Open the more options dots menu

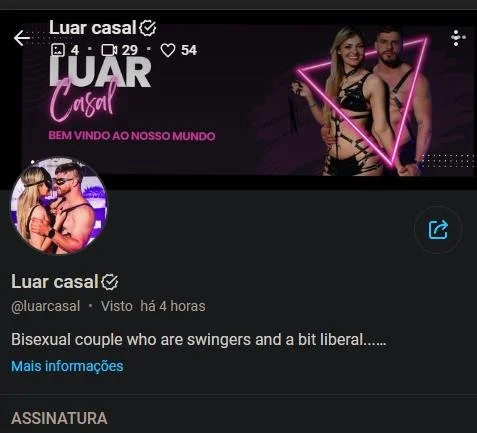pos(458,38)
